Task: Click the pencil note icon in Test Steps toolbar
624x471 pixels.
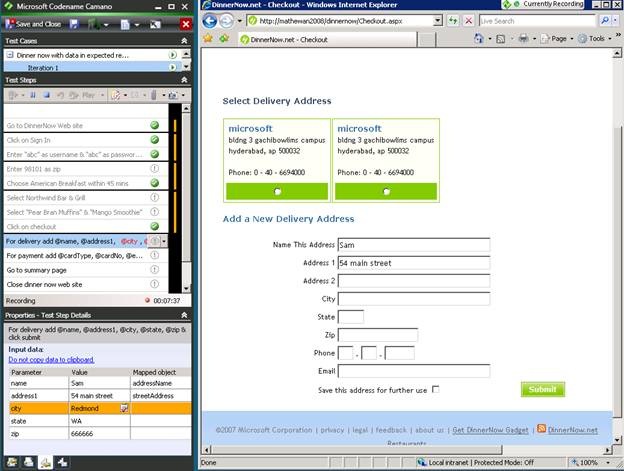Action: point(115,95)
